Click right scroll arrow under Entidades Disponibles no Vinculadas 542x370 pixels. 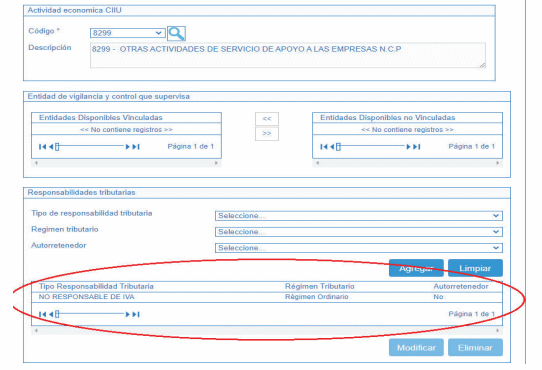498,163
